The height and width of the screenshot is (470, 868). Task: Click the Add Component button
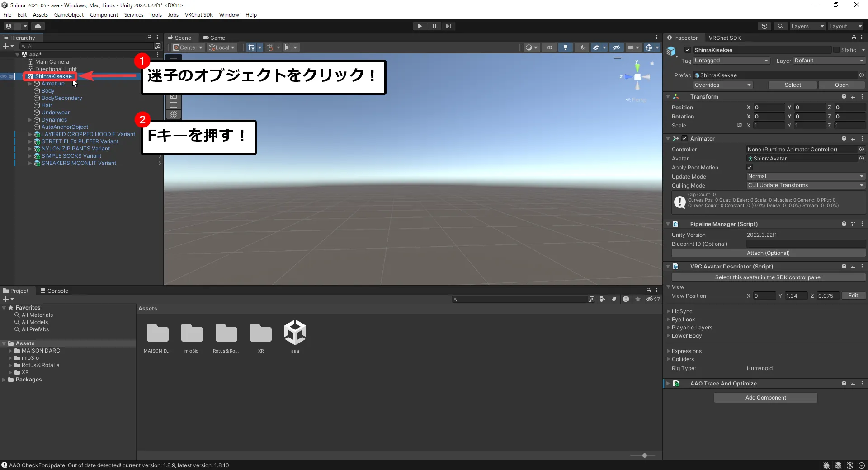(765, 398)
